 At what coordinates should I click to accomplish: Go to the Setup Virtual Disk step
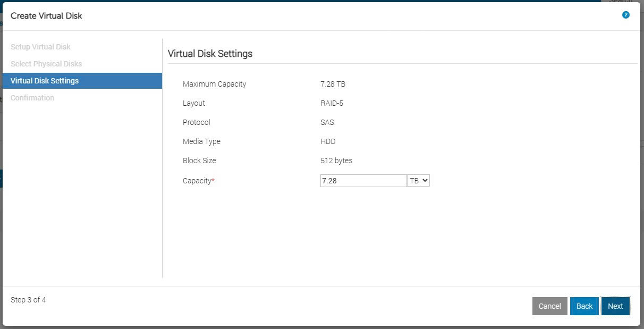(x=40, y=47)
